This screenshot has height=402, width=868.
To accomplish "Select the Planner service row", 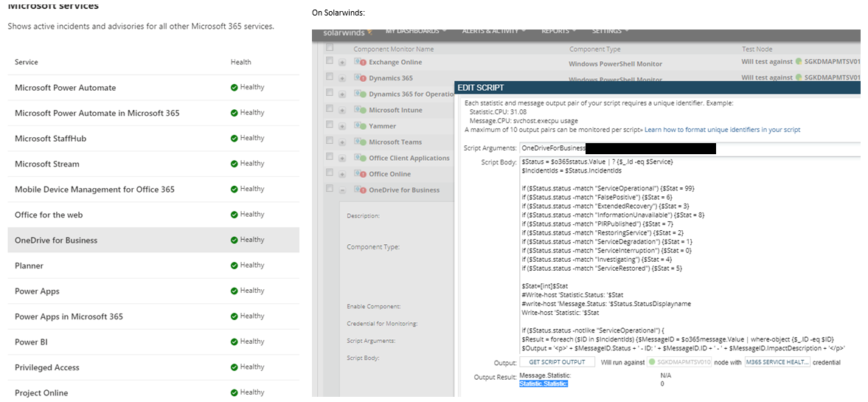I will (153, 266).
